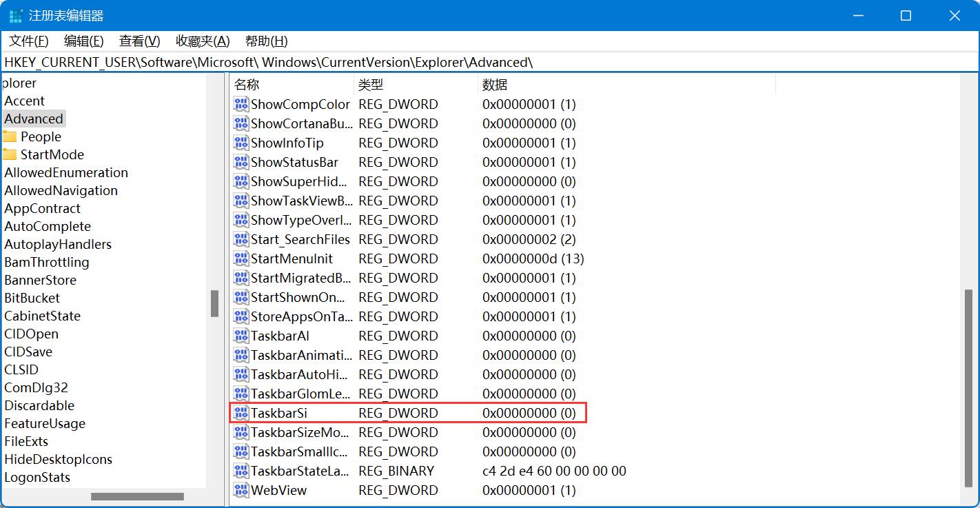Select the Accent key in tree
Viewport: 980px width, 508px height.
tap(24, 101)
